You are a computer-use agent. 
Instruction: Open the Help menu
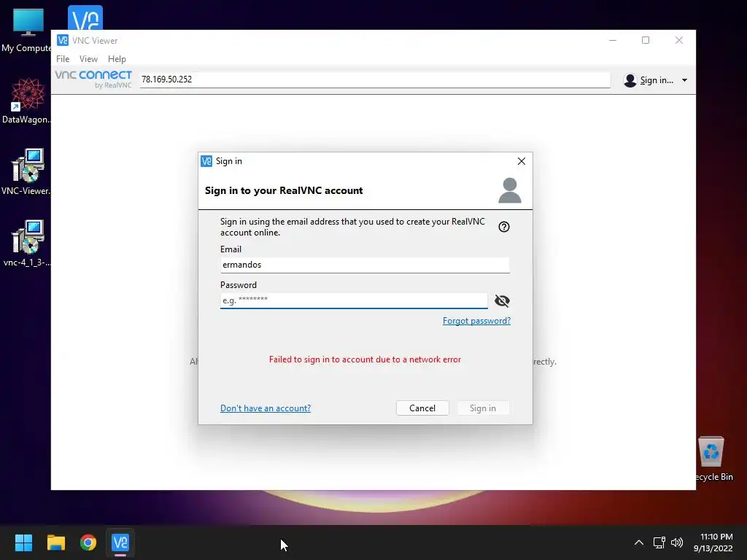(x=117, y=59)
